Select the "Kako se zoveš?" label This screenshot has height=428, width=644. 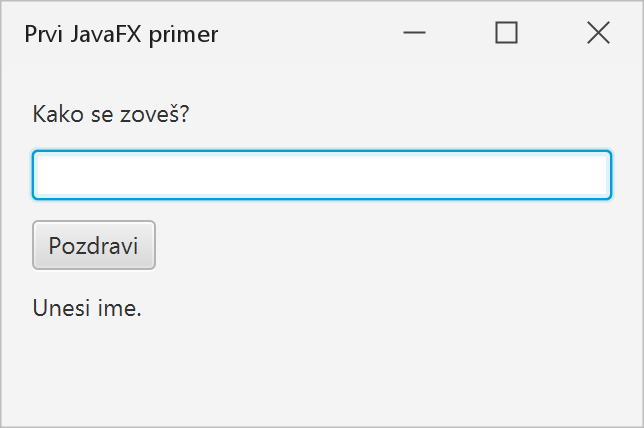coord(110,114)
